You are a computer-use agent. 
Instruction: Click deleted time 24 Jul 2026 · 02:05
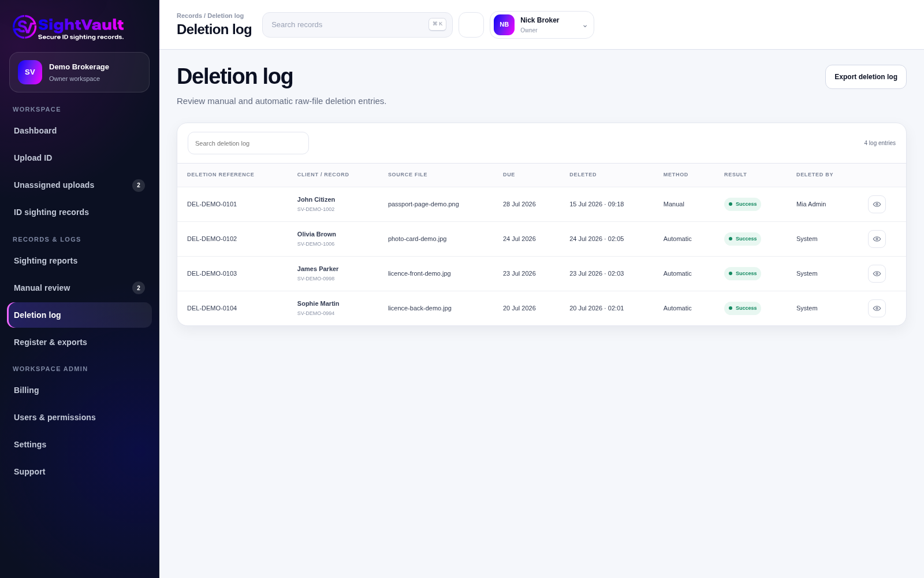[597, 239]
